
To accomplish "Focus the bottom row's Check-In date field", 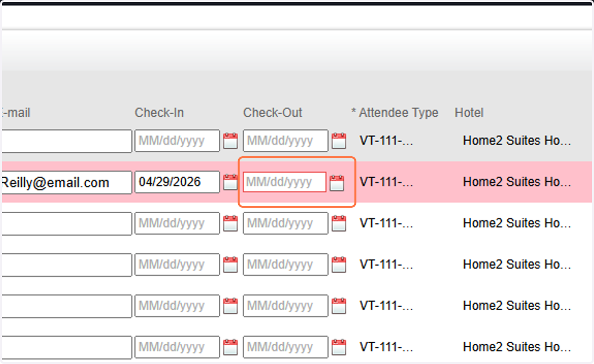I will pyautogui.click(x=177, y=347).
